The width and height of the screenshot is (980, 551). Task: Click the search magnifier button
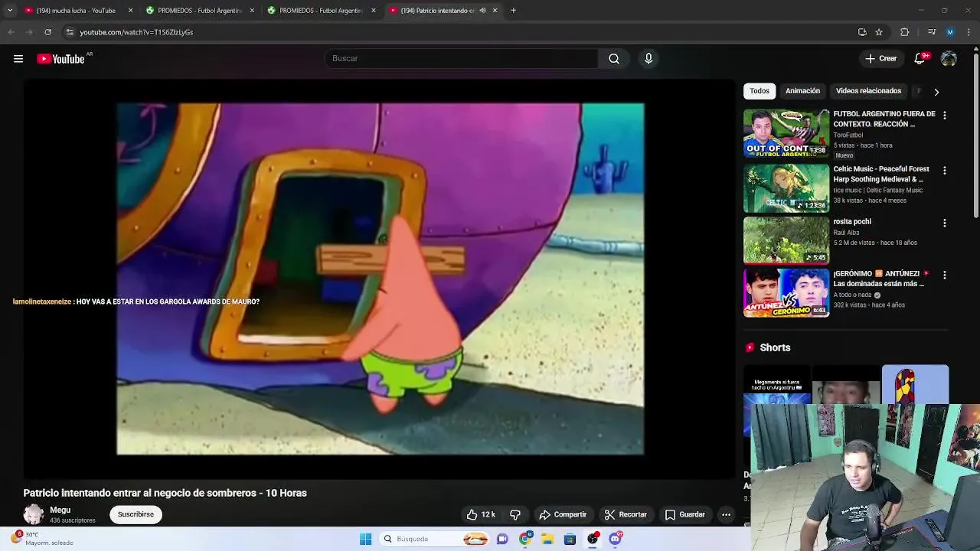click(614, 59)
